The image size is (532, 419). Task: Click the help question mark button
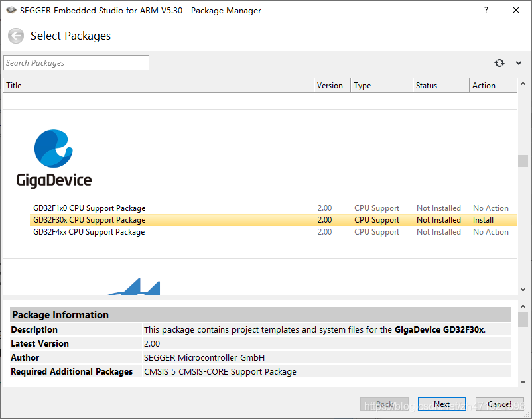coord(486,10)
